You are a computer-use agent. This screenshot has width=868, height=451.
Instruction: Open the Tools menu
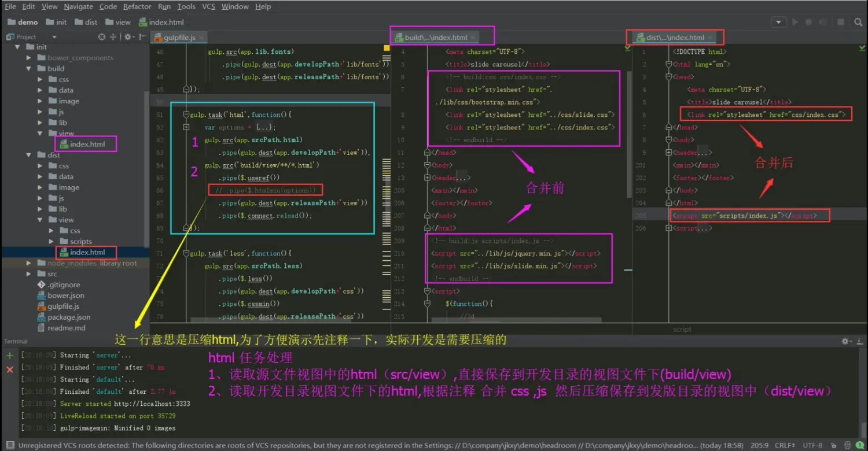[186, 6]
